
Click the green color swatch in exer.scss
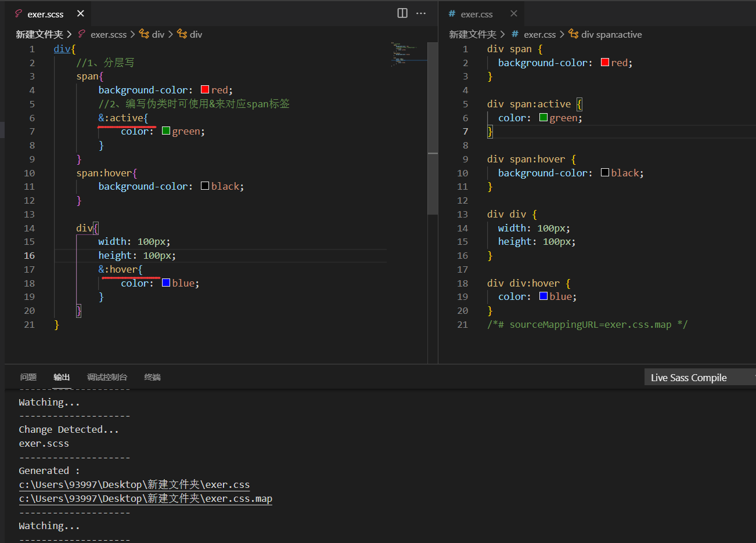[x=166, y=131]
